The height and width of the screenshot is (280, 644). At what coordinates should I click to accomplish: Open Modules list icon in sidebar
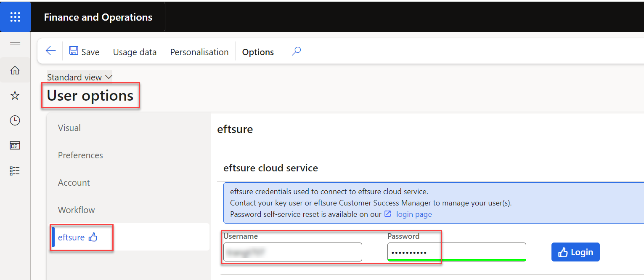15,171
